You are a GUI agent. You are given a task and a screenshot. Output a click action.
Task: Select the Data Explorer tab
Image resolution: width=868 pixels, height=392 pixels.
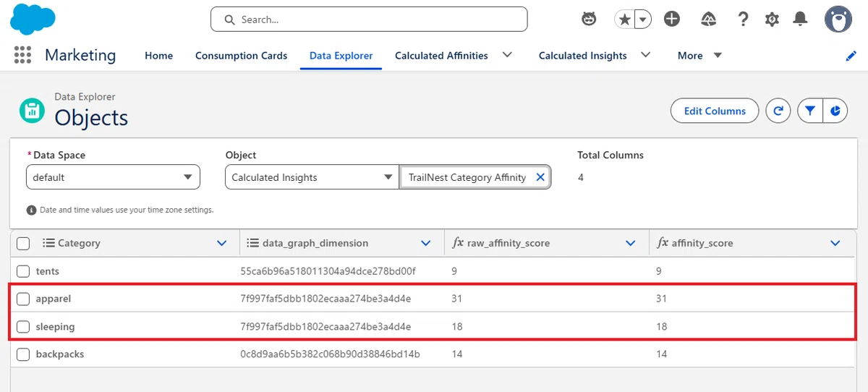[341, 56]
